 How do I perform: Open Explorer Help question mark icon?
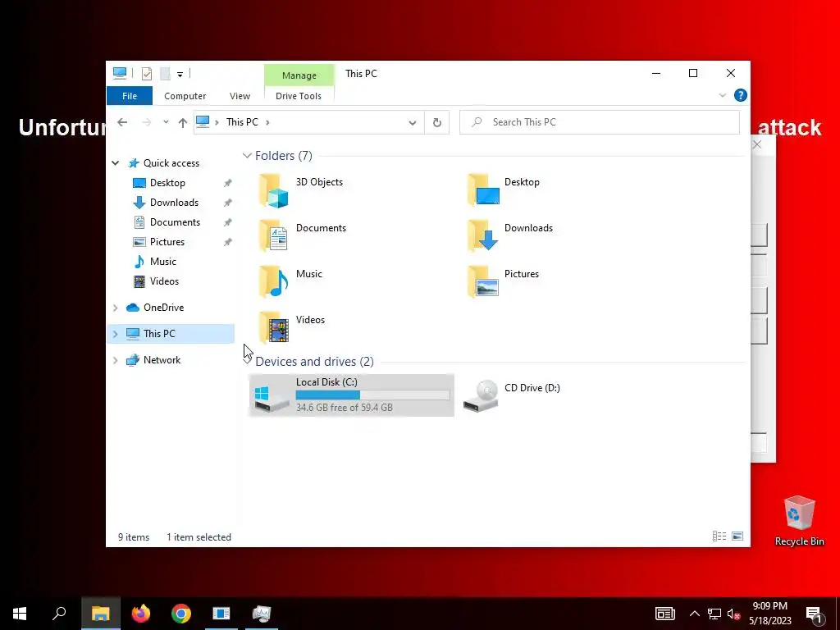[740, 95]
